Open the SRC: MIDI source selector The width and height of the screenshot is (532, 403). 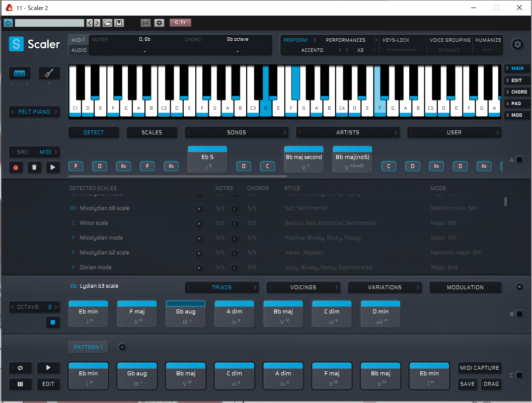(x=34, y=152)
